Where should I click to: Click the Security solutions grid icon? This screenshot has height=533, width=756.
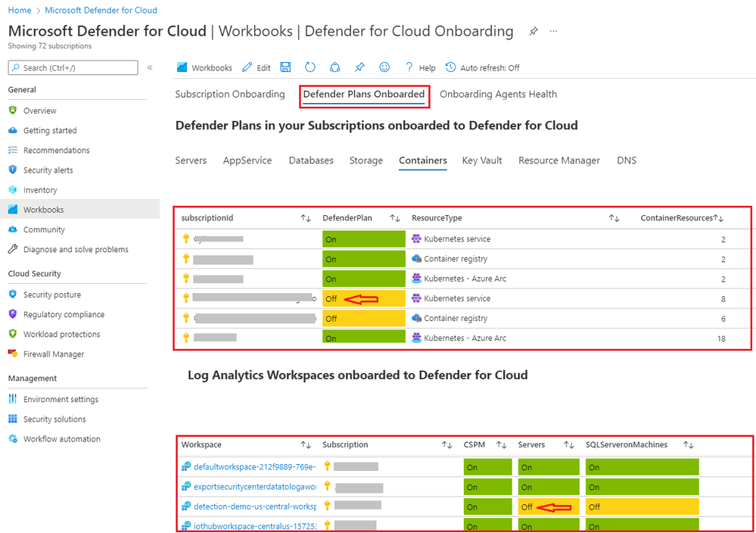(x=13, y=419)
